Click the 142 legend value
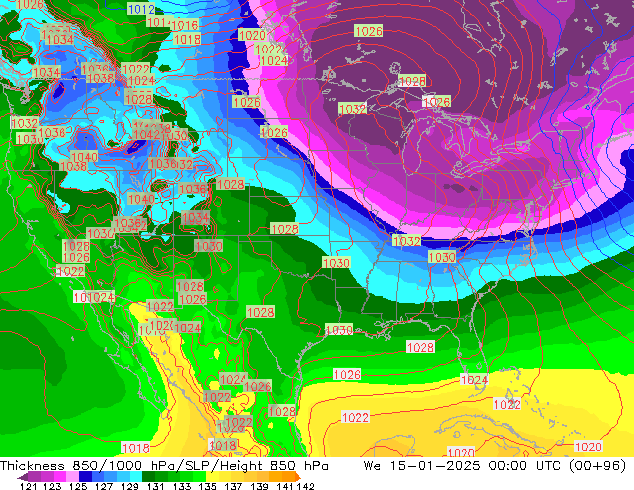 coord(306,486)
